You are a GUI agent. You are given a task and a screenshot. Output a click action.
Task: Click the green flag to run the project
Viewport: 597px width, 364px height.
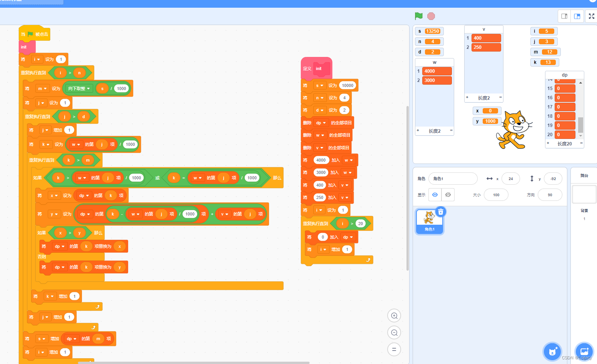(x=419, y=16)
